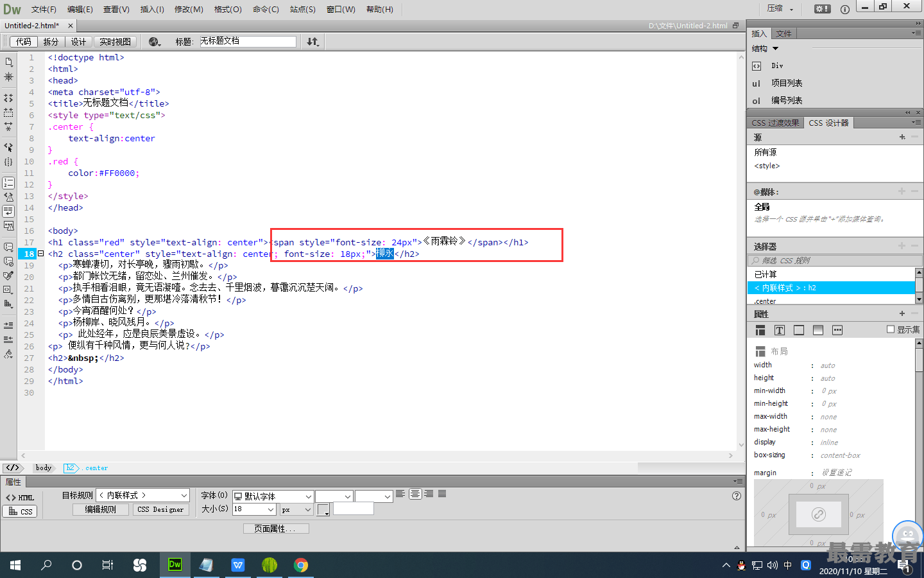Click the justify icon in Properties panel
This screenshot has height=578, width=924.
tap(442, 494)
